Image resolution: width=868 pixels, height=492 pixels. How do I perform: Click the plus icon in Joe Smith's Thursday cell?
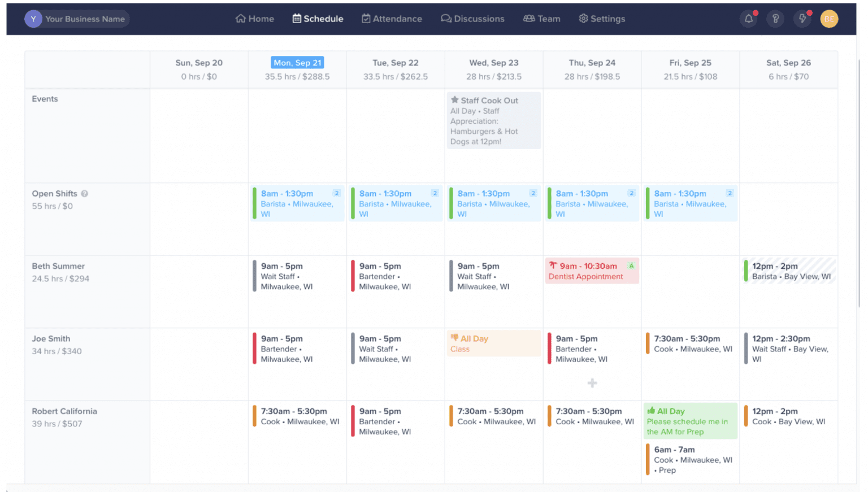click(592, 383)
